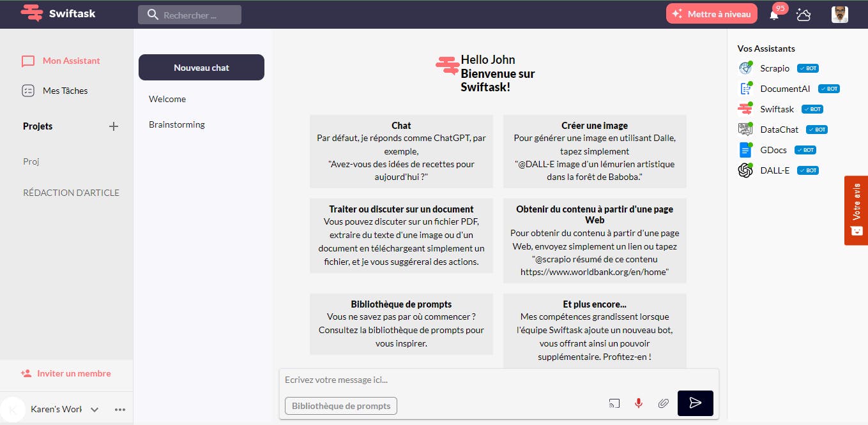Image resolution: width=868 pixels, height=425 pixels.
Task: Open the notifications bell icon
Action: 774,15
